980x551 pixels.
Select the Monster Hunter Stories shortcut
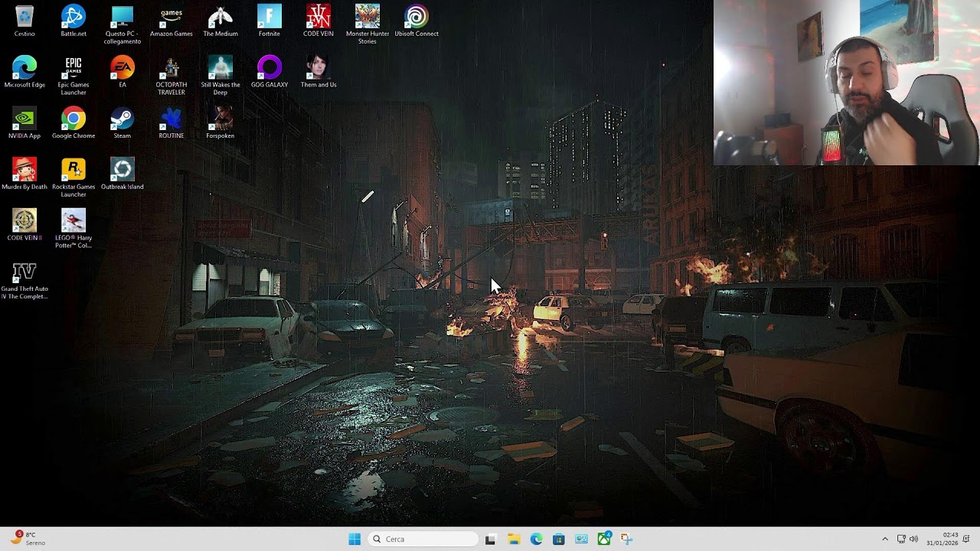(367, 24)
